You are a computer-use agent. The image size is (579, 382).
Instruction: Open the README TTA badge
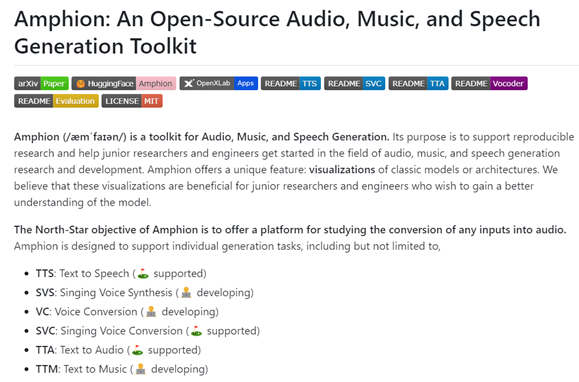pyautogui.click(x=418, y=83)
